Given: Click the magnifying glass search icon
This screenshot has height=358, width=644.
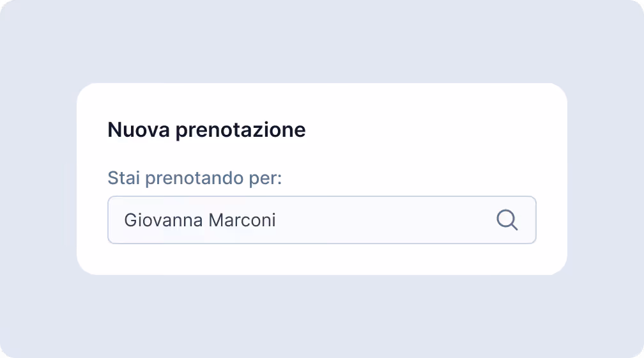Looking at the screenshot, I should [507, 220].
